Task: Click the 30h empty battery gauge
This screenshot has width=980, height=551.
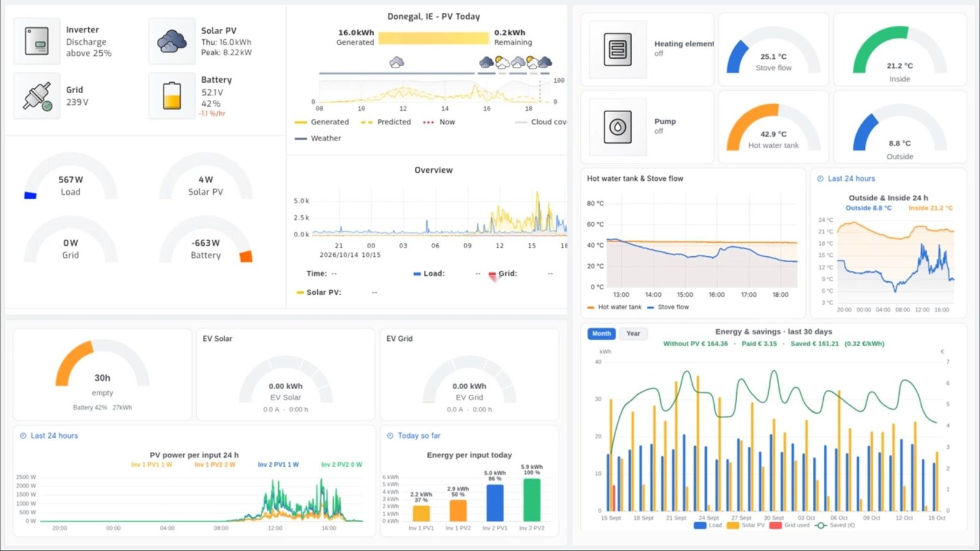Action: click(x=102, y=368)
